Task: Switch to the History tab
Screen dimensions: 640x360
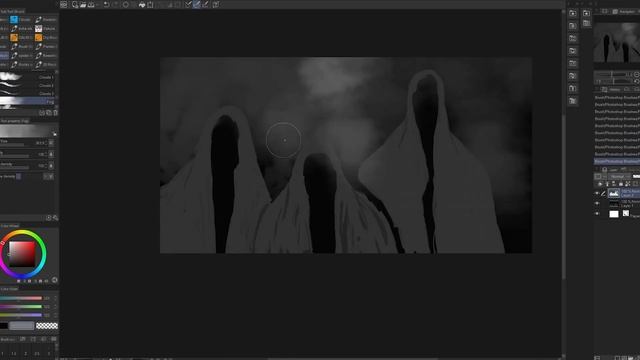Action: [611, 89]
